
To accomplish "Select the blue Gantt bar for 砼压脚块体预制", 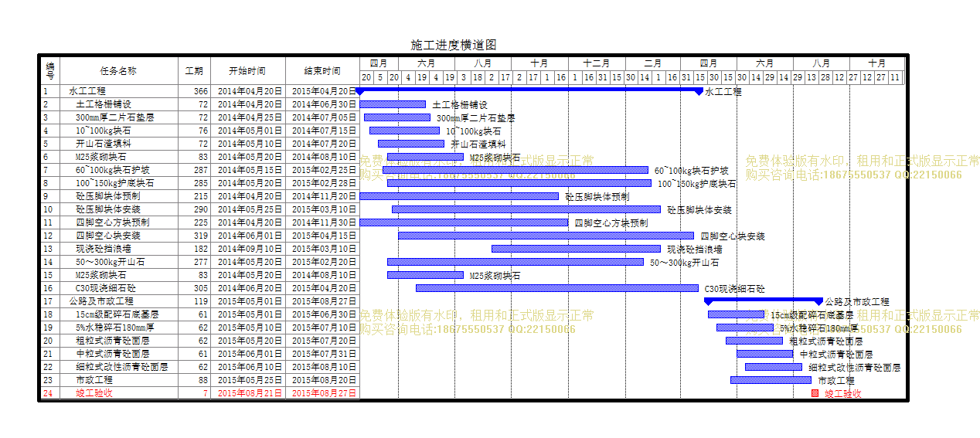I will click(459, 196).
